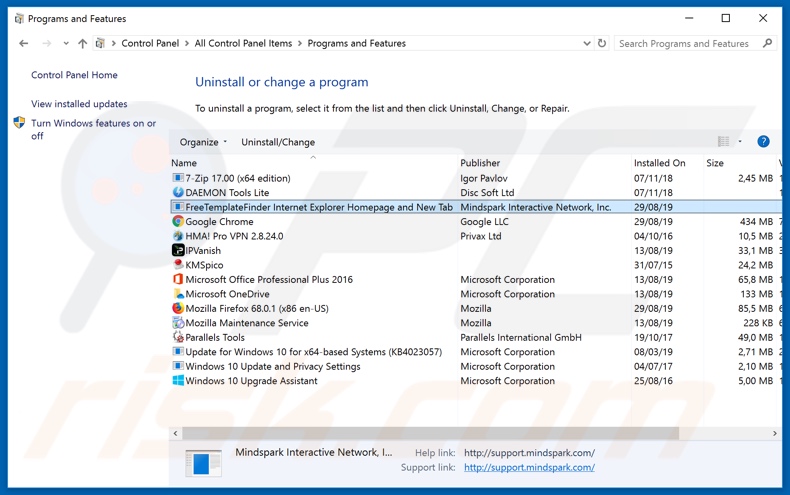The image size is (790, 495).
Task: Click the KMSpico icon
Action: point(178,265)
